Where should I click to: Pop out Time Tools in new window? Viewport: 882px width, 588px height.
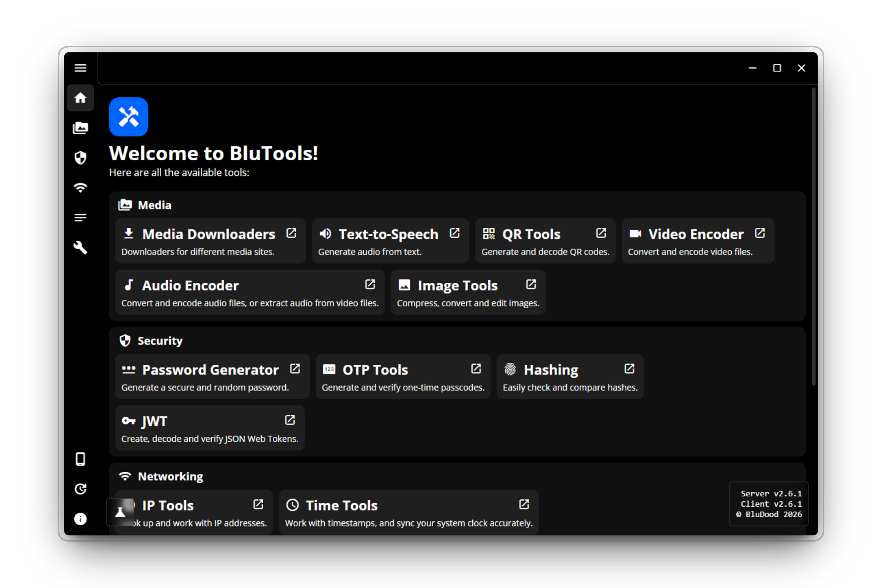(x=524, y=504)
